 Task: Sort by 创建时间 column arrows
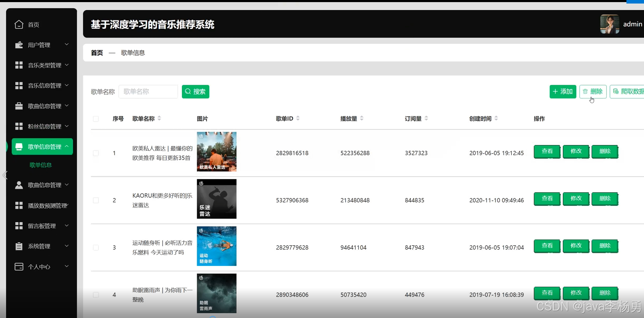point(496,118)
